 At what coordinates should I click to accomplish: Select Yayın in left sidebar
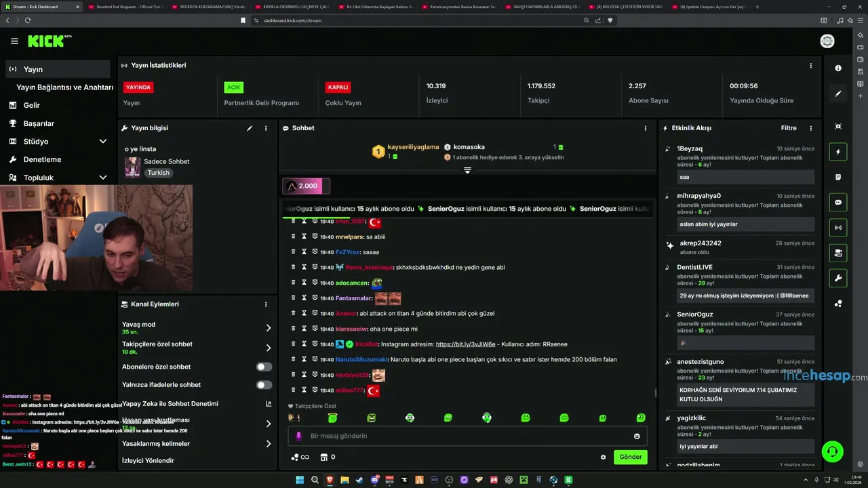(58, 69)
